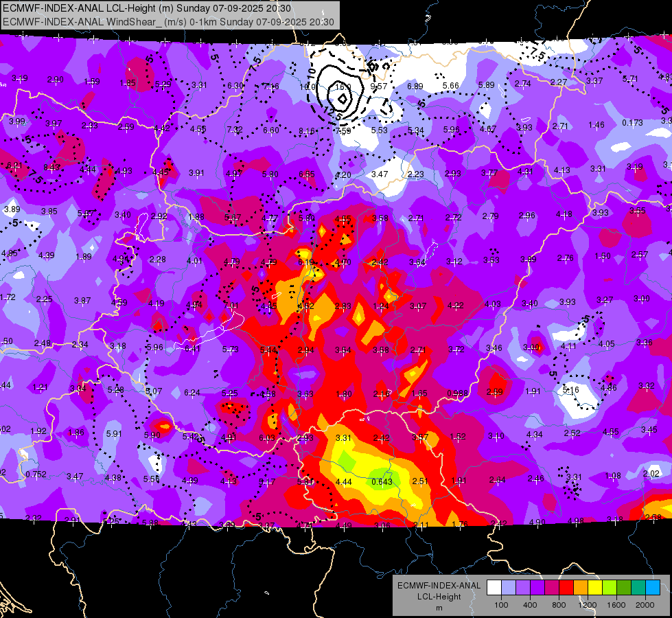Click the legend label 400

click(x=530, y=605)
